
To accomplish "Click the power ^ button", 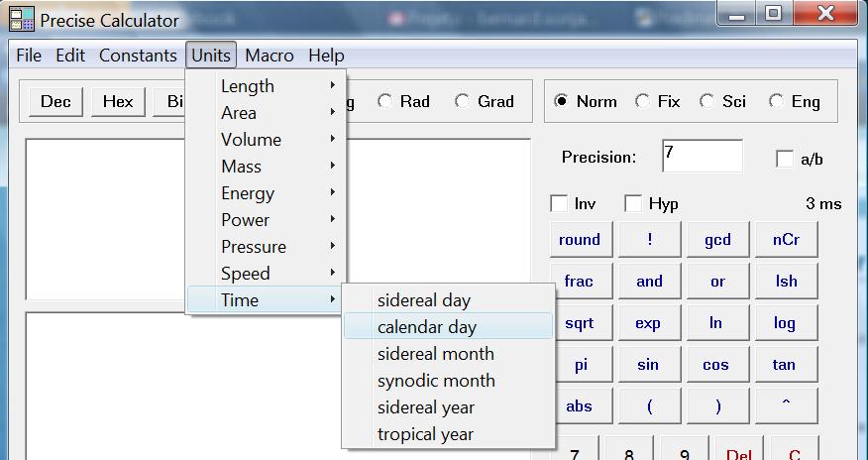I will [786, 406].
